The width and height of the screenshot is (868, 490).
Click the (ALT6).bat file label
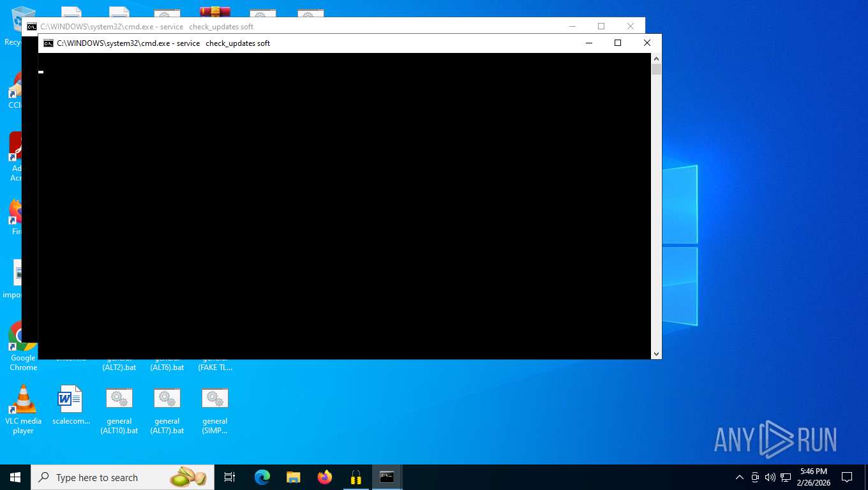[167, 367]
